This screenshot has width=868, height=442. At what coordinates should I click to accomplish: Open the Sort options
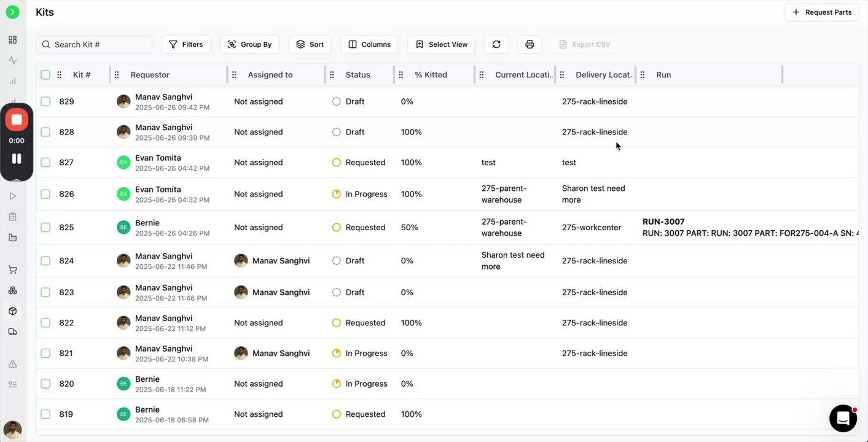(310, 44)
